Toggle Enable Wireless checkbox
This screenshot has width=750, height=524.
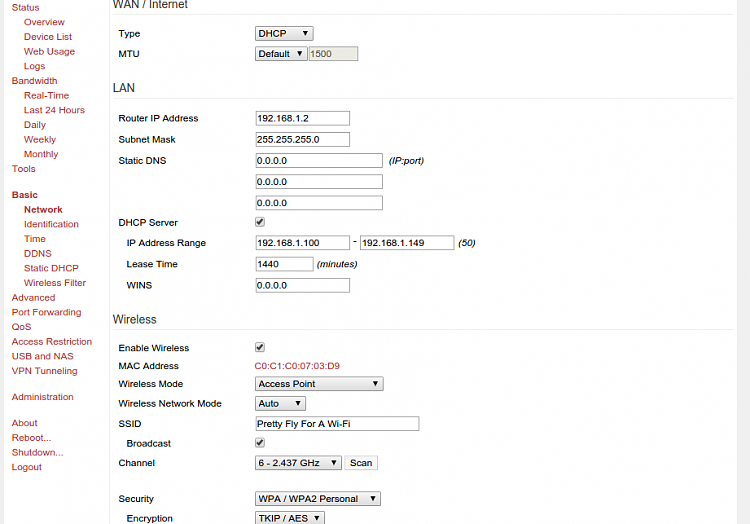(260, 347)
